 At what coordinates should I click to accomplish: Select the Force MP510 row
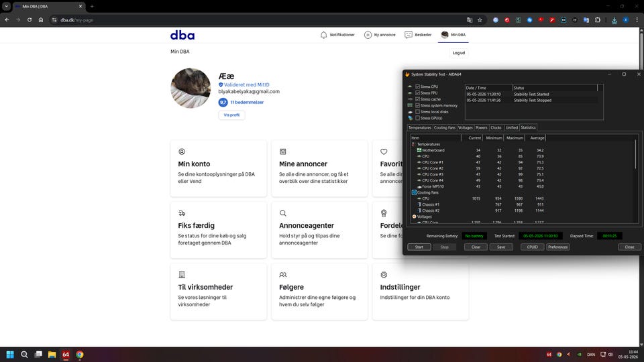click(478, 186)
